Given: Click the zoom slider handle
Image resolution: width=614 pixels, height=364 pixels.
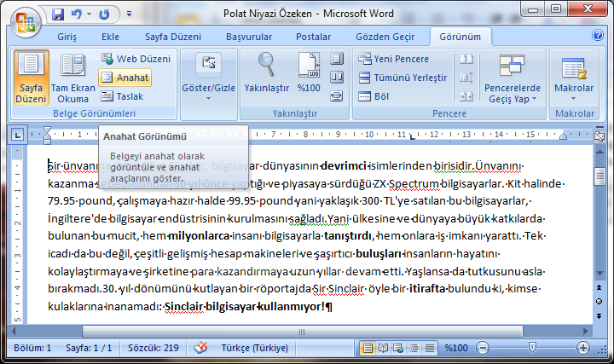Looking at the screenshot, I should point(532,347).
